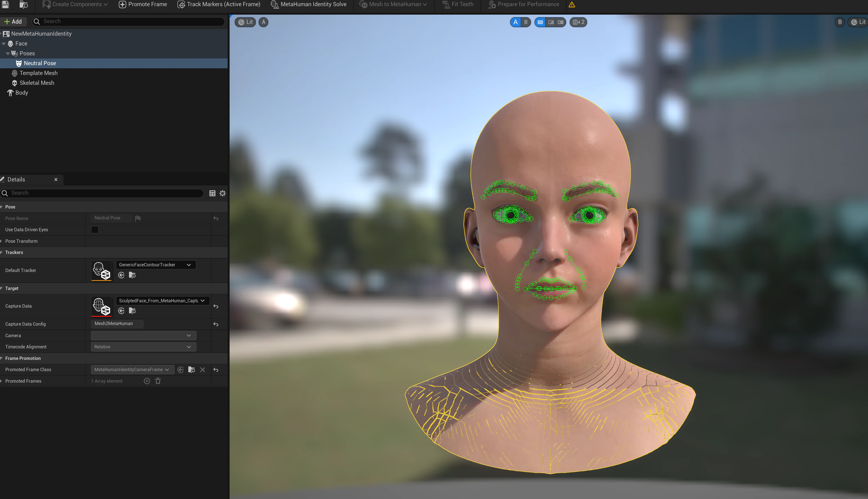Click the Add button in tree panel
Image resolution: width=868 pixels, height=499 pixels.
click(x=13, y=22)
